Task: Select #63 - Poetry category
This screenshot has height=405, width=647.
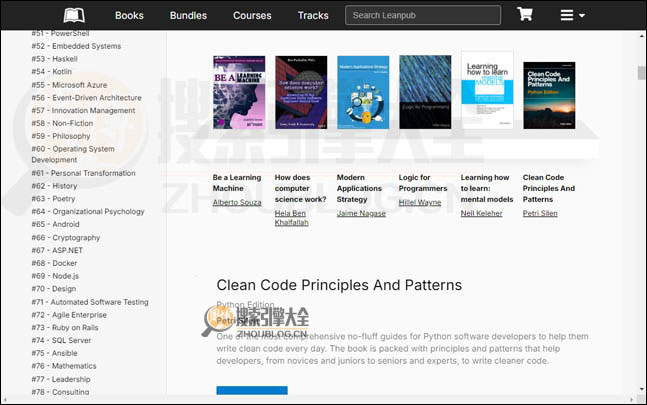Action: click(x=53, y=199)
